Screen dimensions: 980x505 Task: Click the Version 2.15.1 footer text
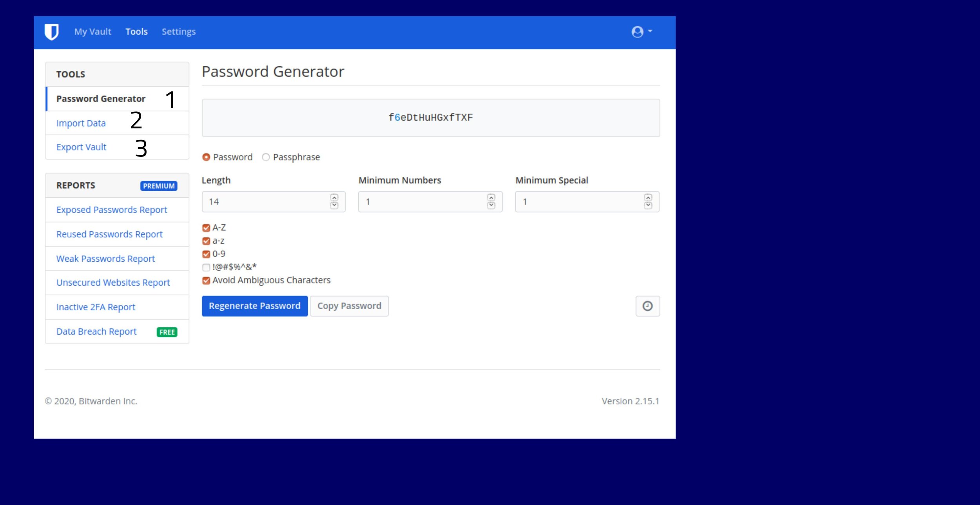pos(630,401)
